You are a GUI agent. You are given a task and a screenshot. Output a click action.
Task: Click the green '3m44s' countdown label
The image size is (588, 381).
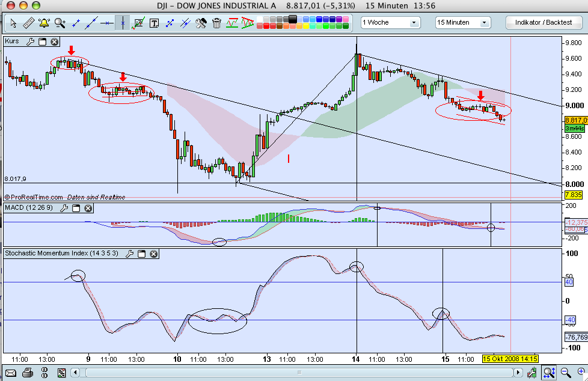click(575, 128)
